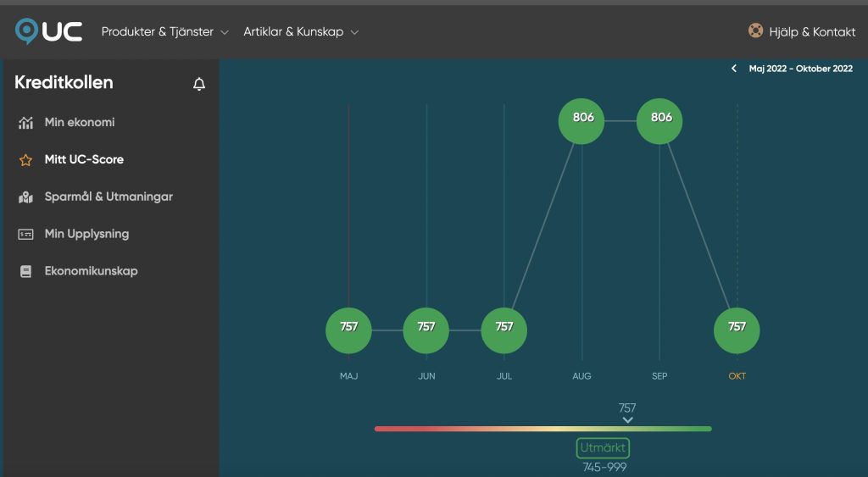Click the star icon beside Mitt UC-Score
The image size is (868, 477).
(x=25, y=160)
